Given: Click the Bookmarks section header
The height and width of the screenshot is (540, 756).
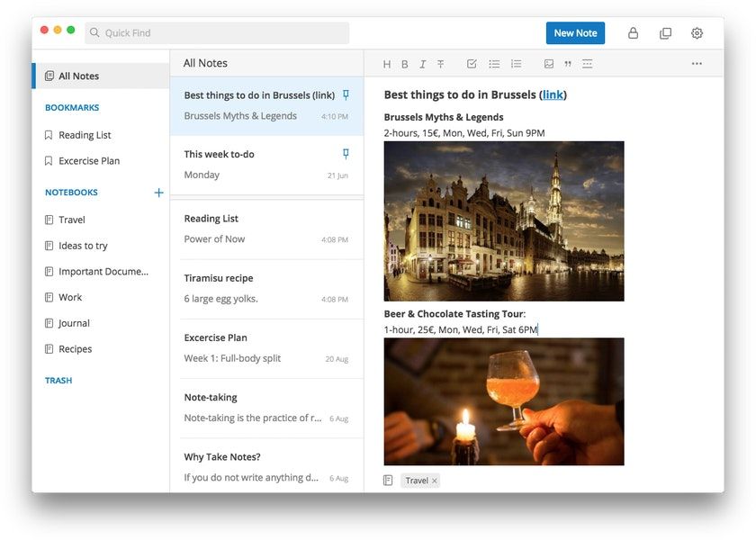Looking at the screenshot, I should [72, 107].
